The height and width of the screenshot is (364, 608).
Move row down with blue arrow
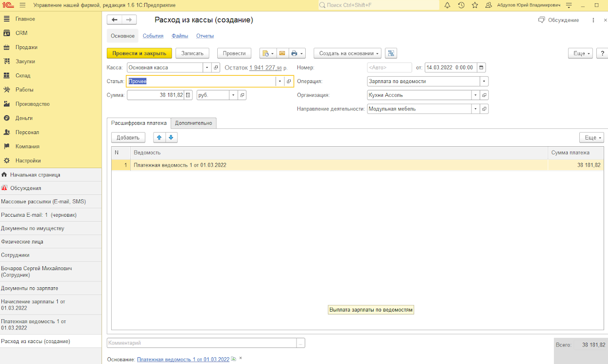pyautogui.click(x=171, y=138)
